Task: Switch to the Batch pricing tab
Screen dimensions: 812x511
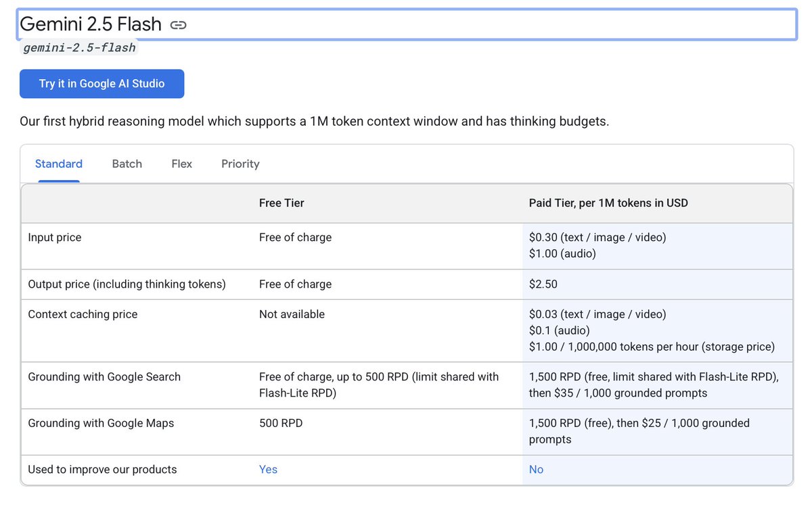Action: click(127, 164)
